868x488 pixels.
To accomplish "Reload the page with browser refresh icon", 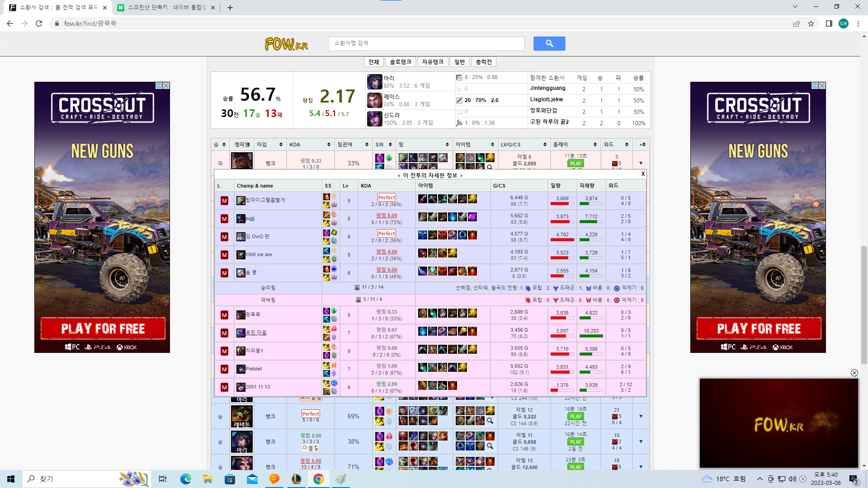I will 39,23.
